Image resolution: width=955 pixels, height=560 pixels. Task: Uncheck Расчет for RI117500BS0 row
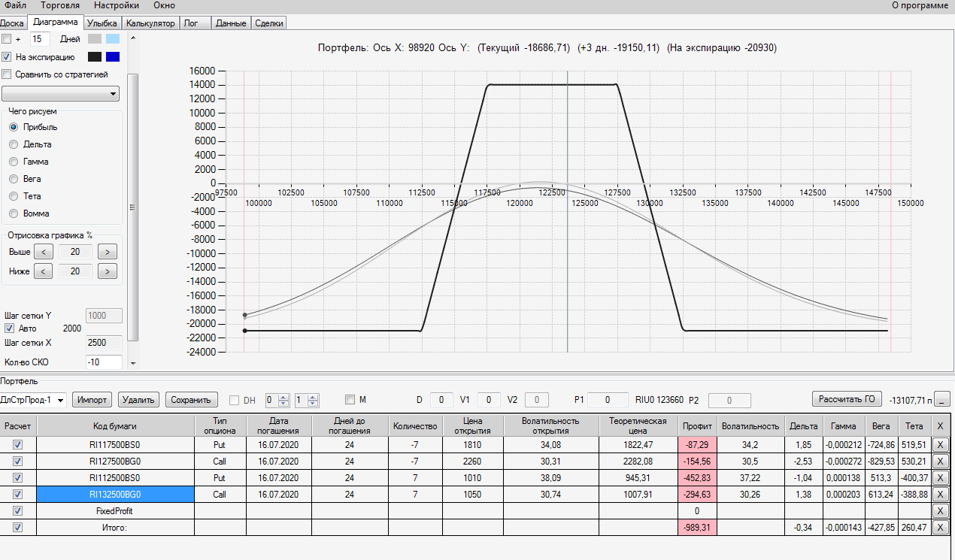click(x=18, y=444)
